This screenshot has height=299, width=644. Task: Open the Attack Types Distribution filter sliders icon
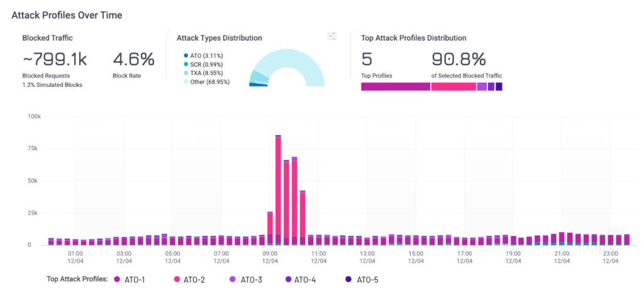click(x=333, y=37)
